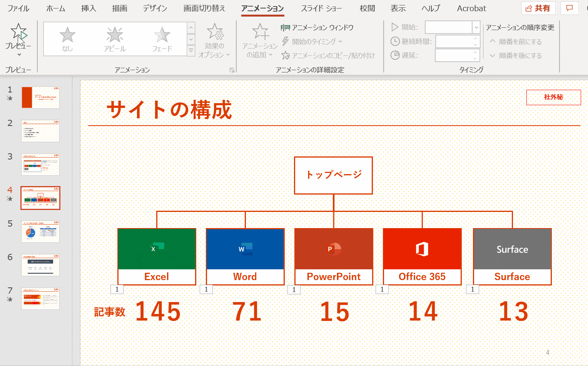Click animation order tag beside Office 365

pyautogui.click(x=382, y=289)
